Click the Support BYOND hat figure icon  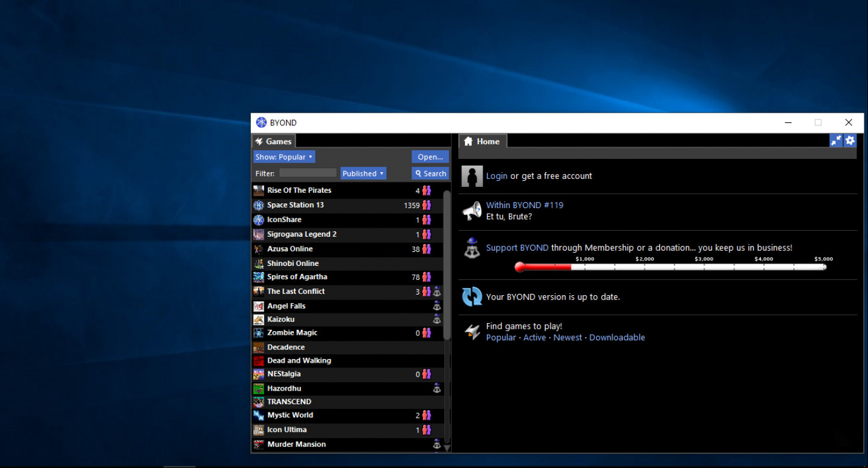472,248
